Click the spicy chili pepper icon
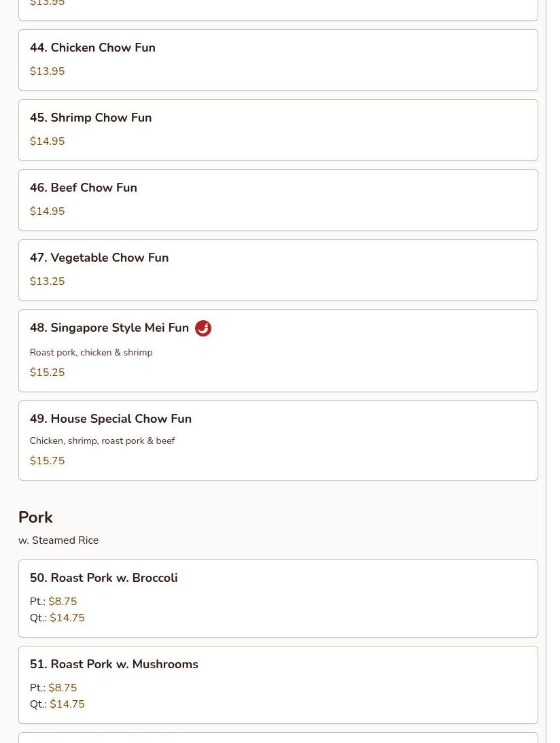The image size is (560, 743). pyautogui.click(x=203, y=328)
